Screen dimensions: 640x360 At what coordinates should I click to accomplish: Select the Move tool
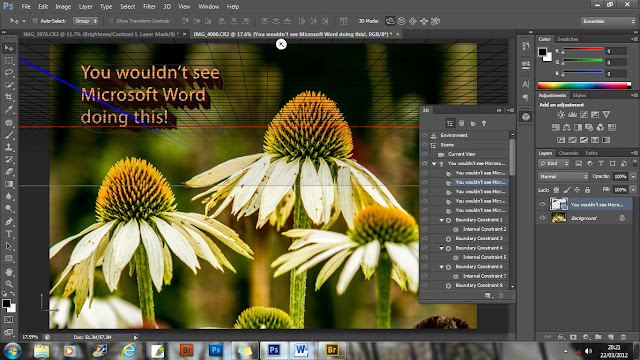(x=9, y=48)
